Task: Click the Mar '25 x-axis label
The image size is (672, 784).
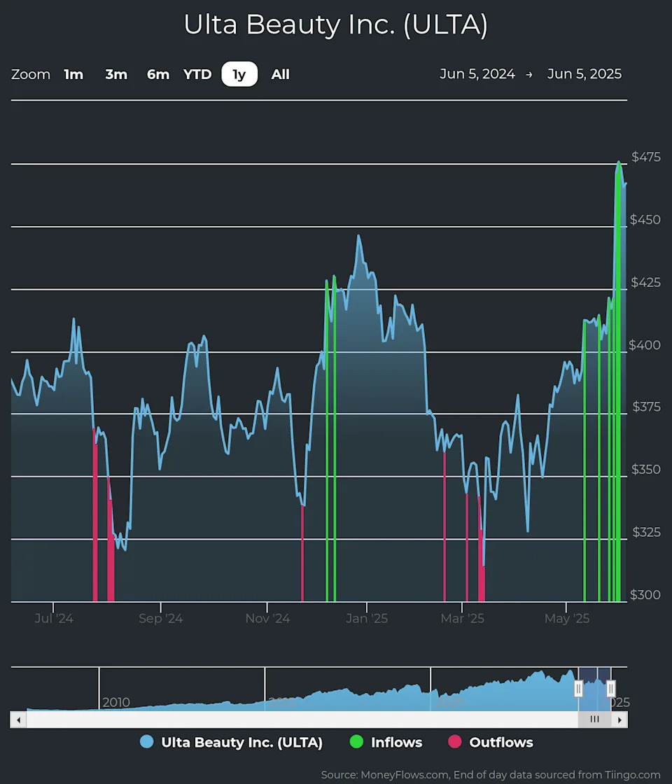Action: (x=463, y=619)
